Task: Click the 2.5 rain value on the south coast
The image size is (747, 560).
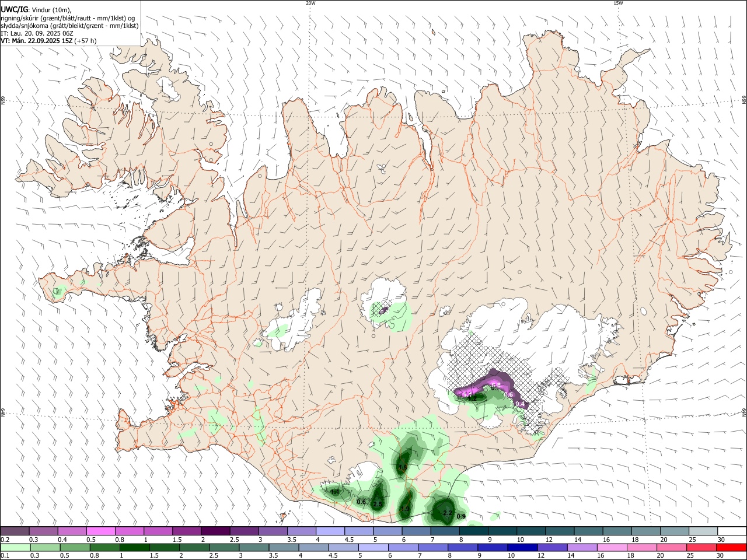Action: 378,504
